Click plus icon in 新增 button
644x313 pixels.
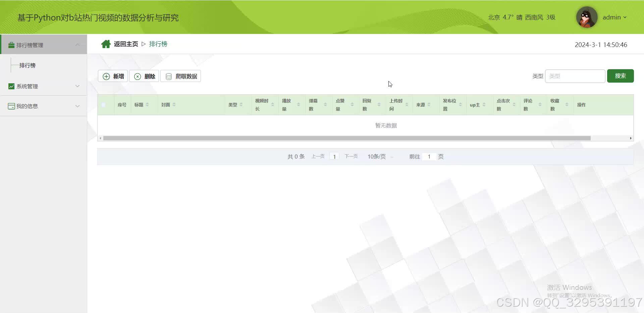[106, 77]
